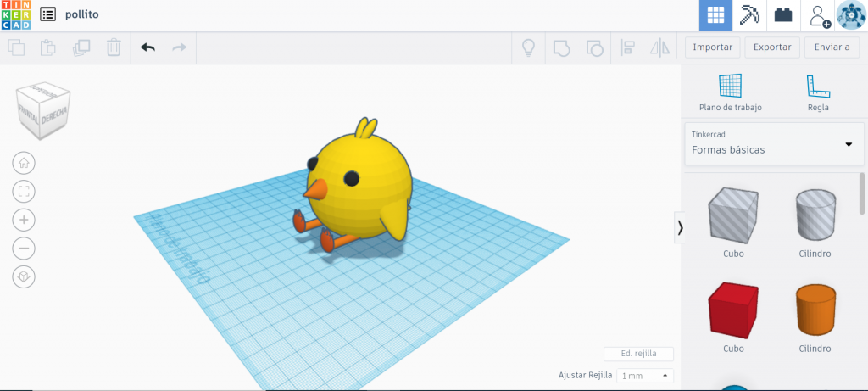868x391 pixels.
Task: Pick the red Cubo shape
Action: (x=733, y=317)
